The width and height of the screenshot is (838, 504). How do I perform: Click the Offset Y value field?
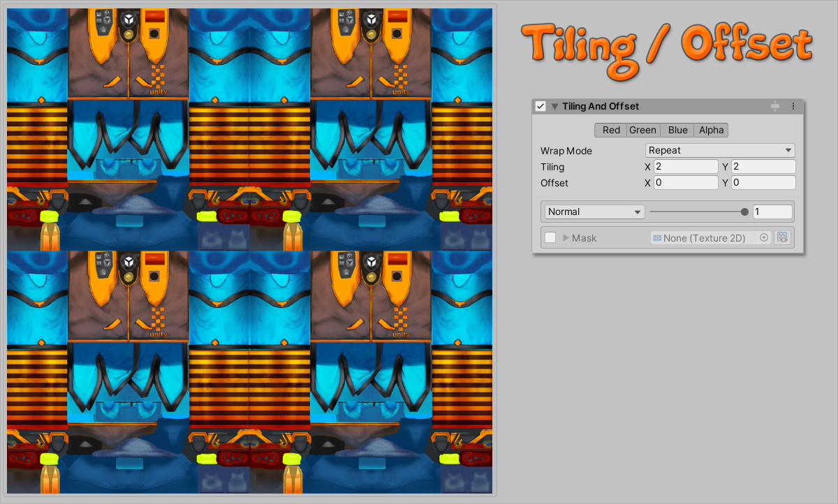pyautogui.click(x=763, y=183)
